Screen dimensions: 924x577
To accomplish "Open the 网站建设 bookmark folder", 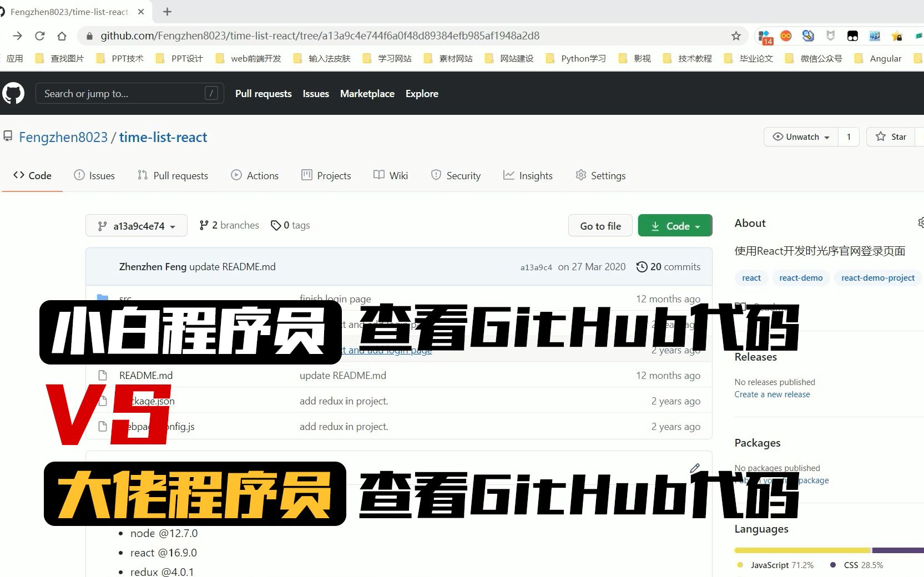I will pyautogui.click(x=509, y=58).
